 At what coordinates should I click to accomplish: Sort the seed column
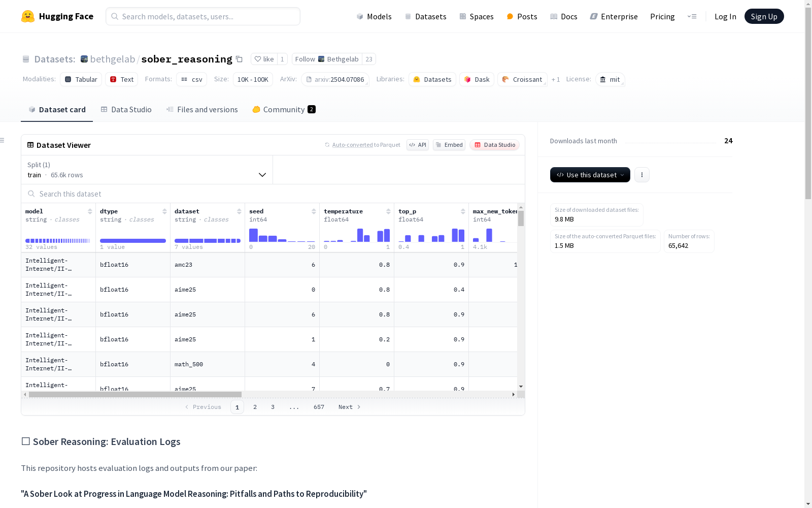click(314, 211)
